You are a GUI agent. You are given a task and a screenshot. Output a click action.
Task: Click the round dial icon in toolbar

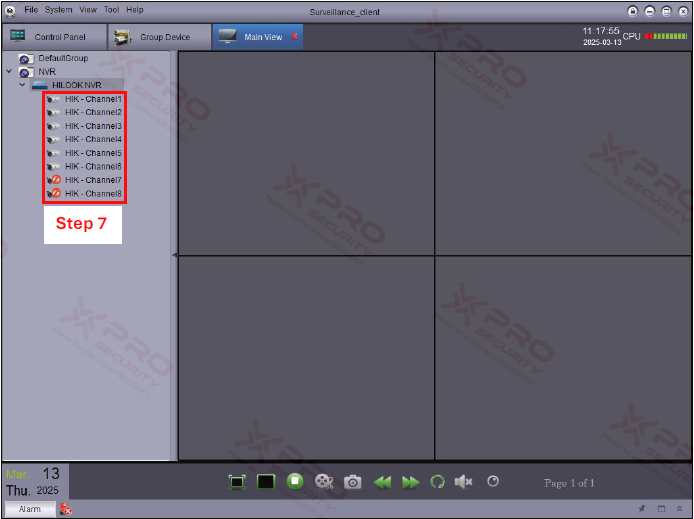493,481
